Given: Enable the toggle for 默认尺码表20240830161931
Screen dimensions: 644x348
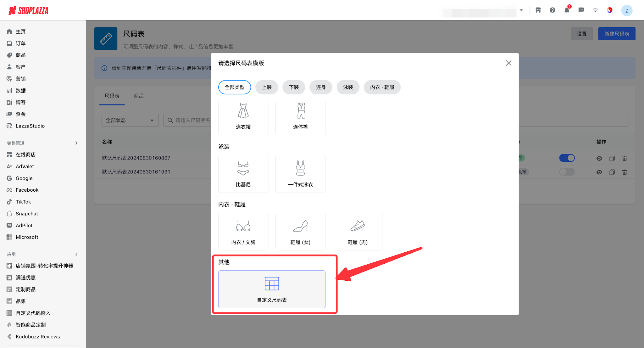Looking at the screenshot, I should (567, 172).
